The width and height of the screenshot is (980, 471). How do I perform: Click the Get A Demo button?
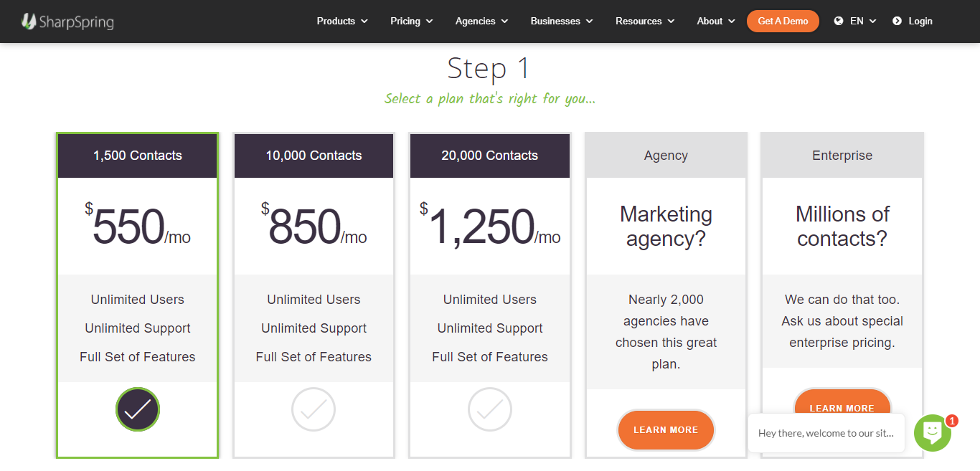point(783,22)
